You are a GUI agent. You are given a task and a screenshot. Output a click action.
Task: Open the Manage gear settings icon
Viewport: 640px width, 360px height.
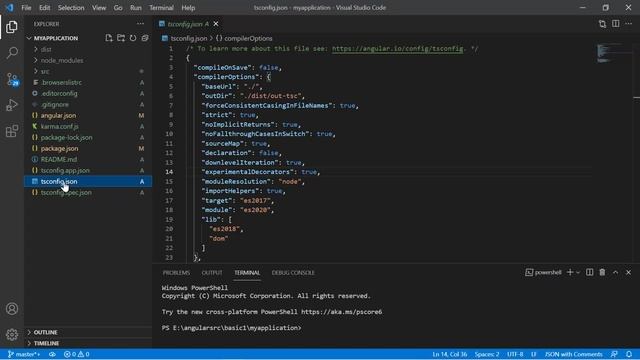click(x=12, y=335)
